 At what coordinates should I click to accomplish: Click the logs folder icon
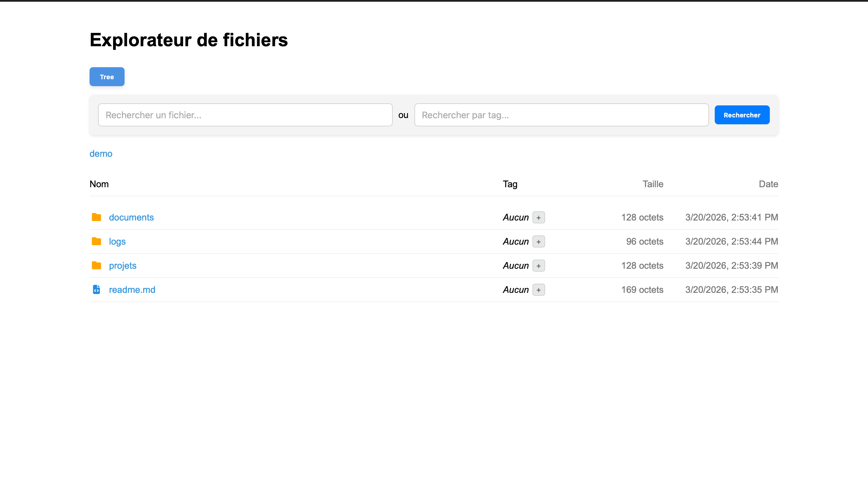tap(96, 241)
